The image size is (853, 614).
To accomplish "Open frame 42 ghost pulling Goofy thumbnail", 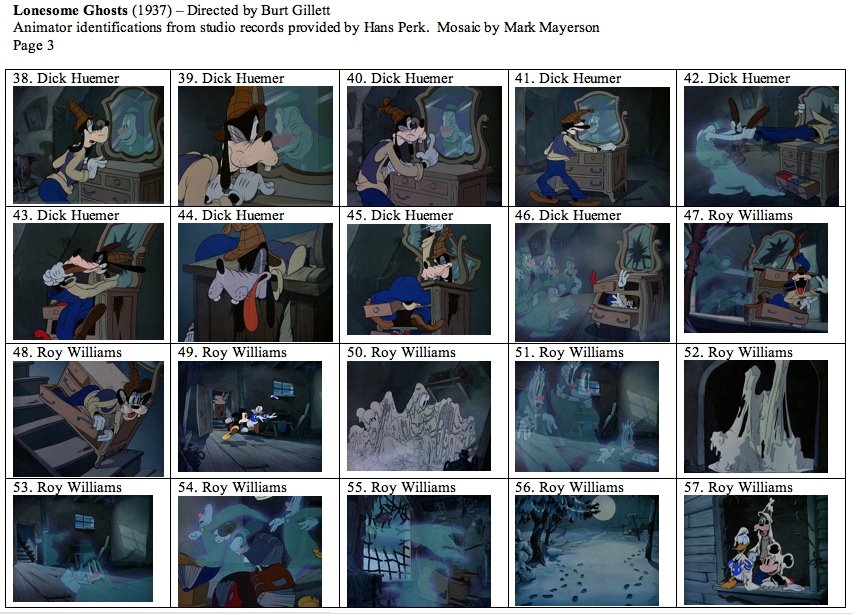I will coord(761,145).
